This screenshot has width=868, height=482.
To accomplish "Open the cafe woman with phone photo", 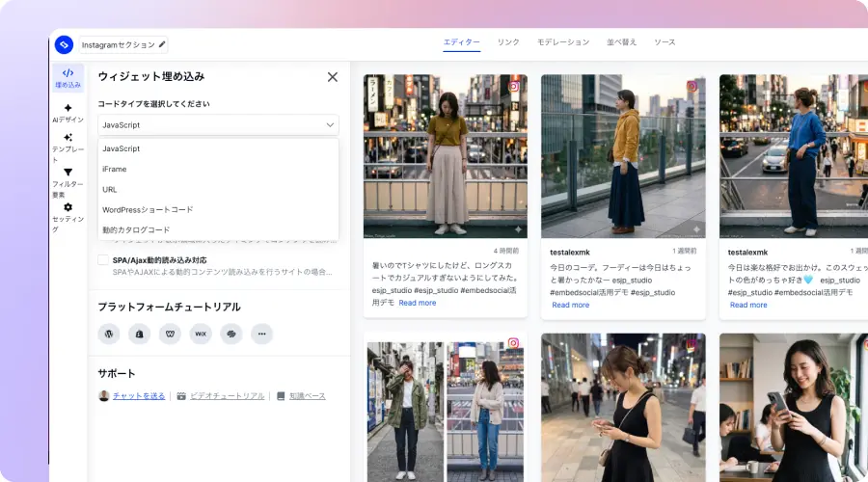I will point(794,408).
